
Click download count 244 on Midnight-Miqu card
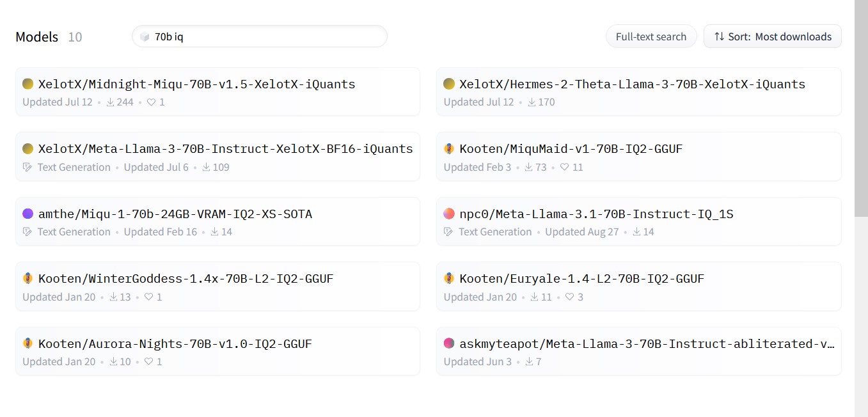(x=125, y=102)
